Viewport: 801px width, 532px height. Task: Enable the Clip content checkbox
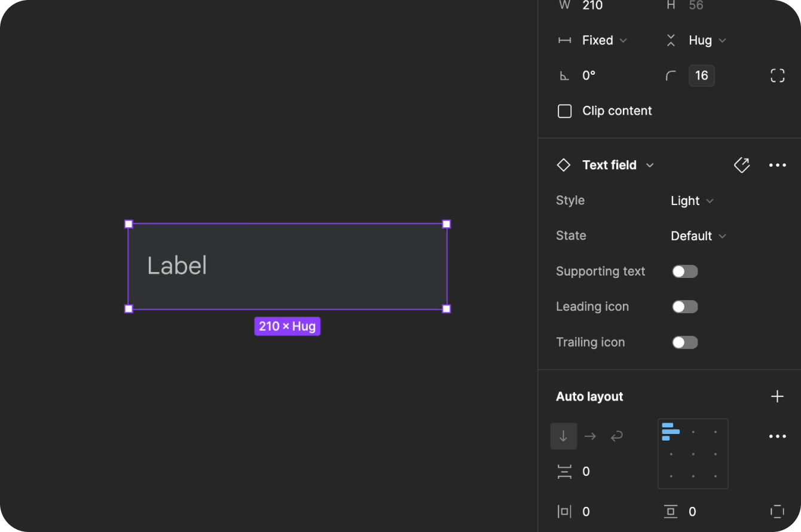click(564, 111)
